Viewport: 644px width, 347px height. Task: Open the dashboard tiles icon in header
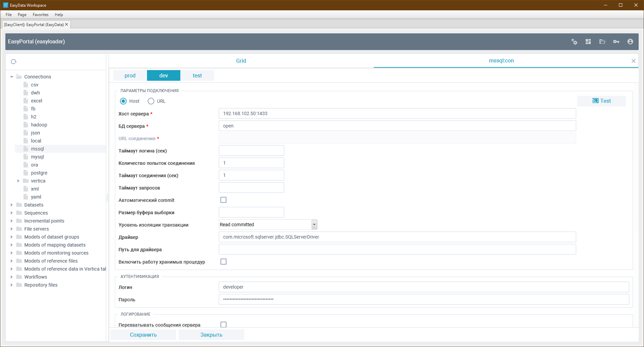pos(588,42)
